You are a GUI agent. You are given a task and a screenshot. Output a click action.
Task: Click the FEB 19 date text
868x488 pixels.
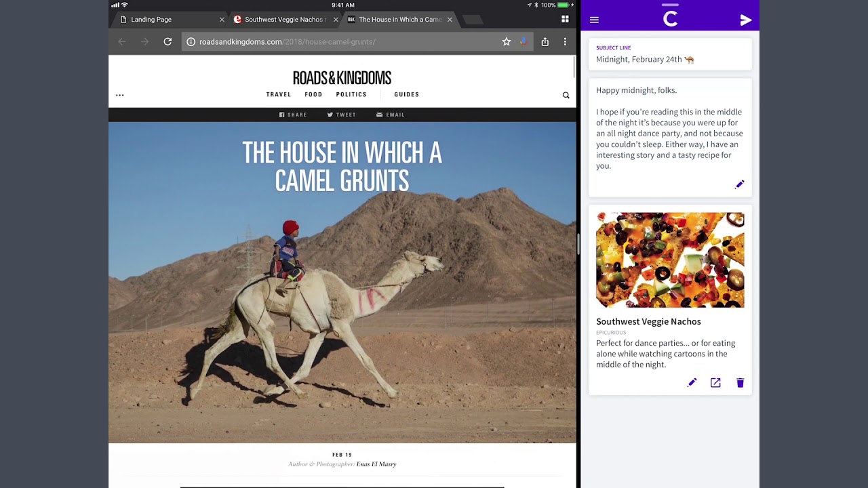tap(342, 455)
